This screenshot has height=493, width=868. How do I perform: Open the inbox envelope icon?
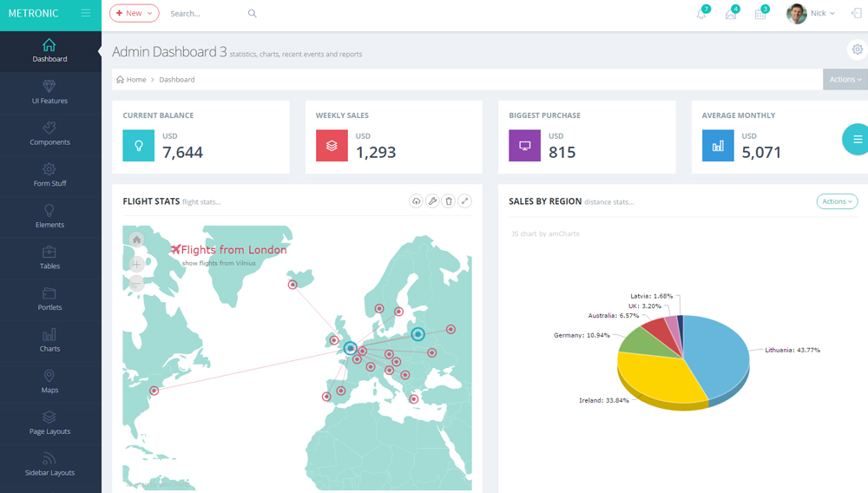(x=731, y=14)
